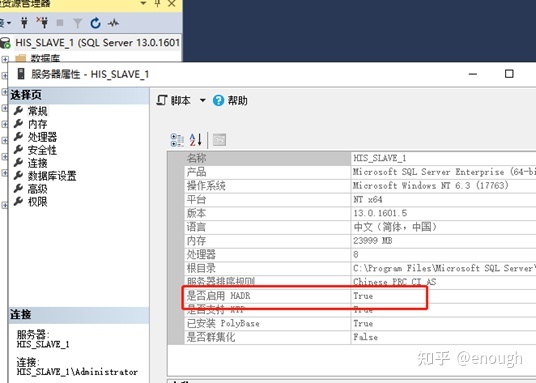536x383 pixels.
Task: Click the 版本 property row
Action: pyautogui.click(x=360, y=213)
